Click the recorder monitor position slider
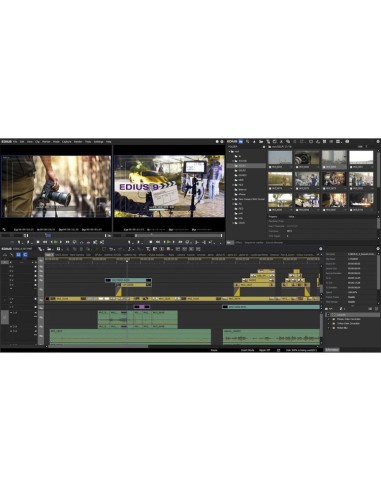This screenshot has height=492, width=381. click(x=178, y=236)
